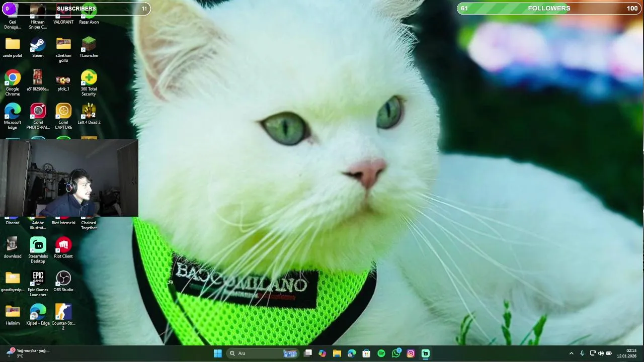
Task: Open the 360 Total Security shortcut
Action: tap(89, 83)
